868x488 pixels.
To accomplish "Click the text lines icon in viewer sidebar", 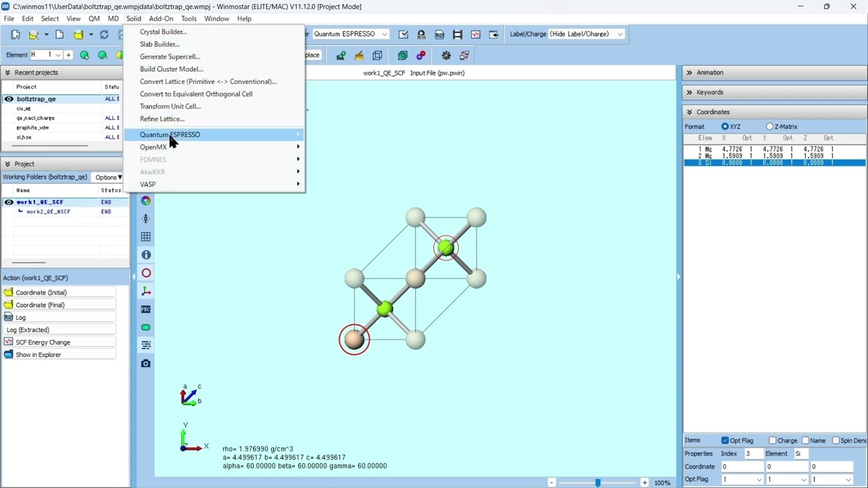I will (x=146, y=346).
